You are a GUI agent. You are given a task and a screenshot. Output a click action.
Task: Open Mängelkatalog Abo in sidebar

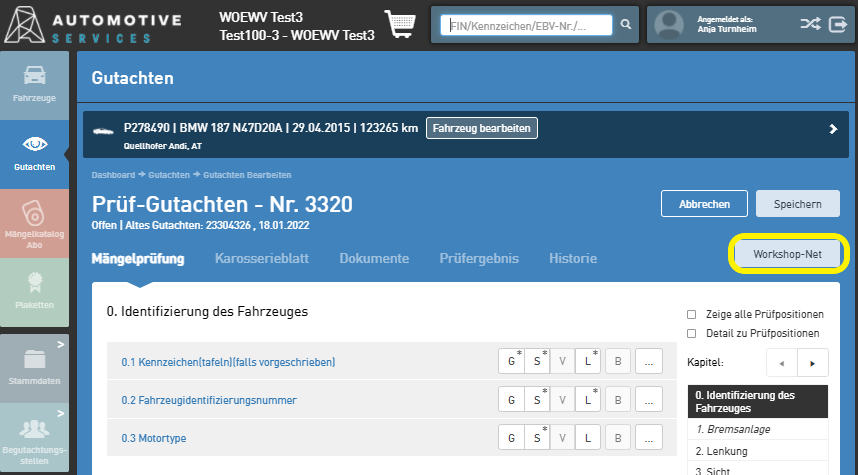[34, 221]
